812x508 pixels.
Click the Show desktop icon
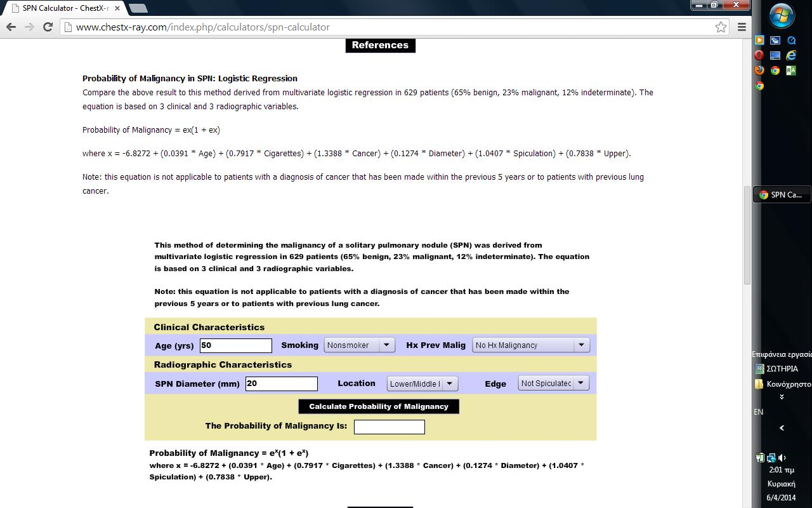coord(775,55)
